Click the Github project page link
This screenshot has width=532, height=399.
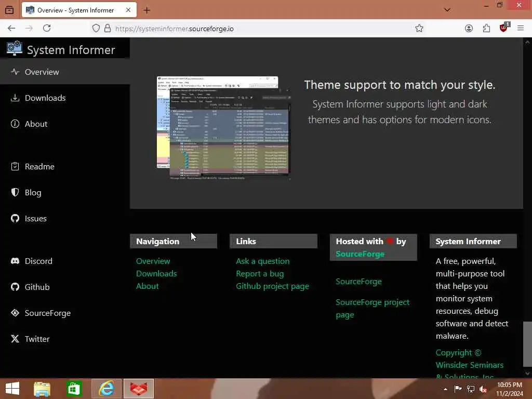point(272,286)
